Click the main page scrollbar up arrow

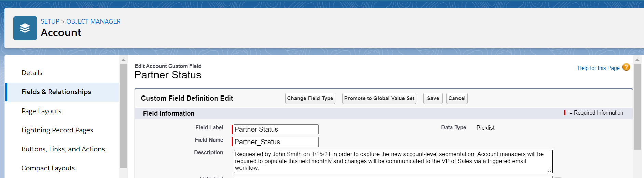[x=637, y=60]
